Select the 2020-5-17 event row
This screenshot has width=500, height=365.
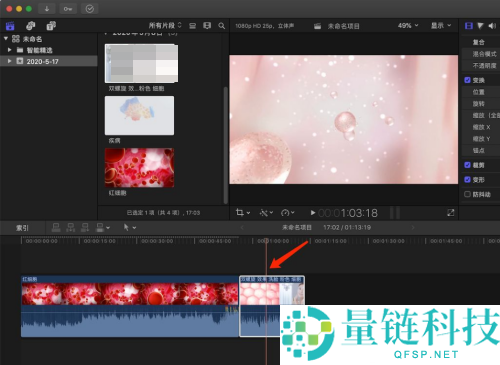(49, 61)
